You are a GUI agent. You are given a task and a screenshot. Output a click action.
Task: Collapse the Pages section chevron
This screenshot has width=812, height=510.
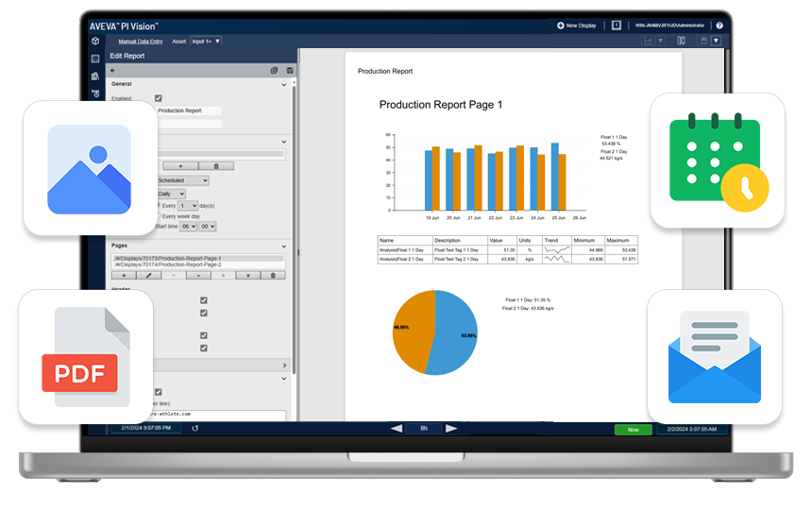tap(285, 245)
